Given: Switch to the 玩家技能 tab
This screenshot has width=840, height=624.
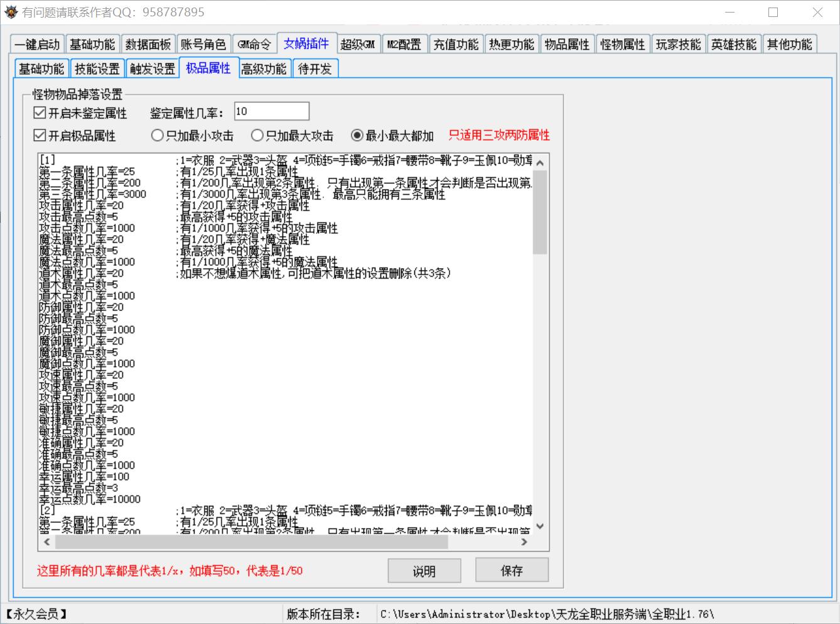Looking at the screenshot, I should (679, 44).
